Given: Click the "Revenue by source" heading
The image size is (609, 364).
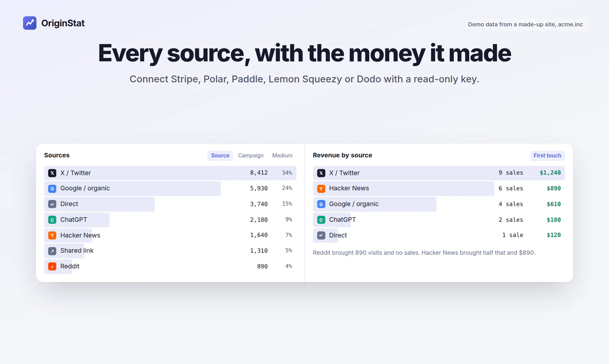Looking at the screenshot, I should pos(342,155).
